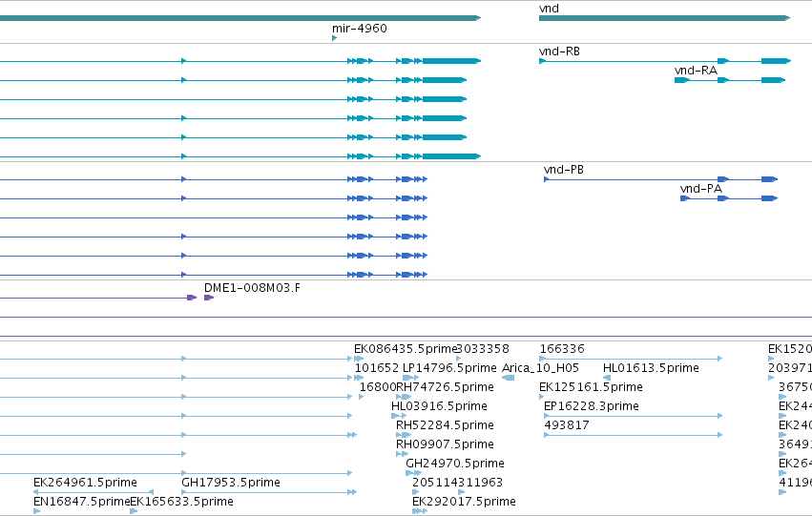Click EST EK264961.5prime
Screen dimensions: 812x516
94,491
